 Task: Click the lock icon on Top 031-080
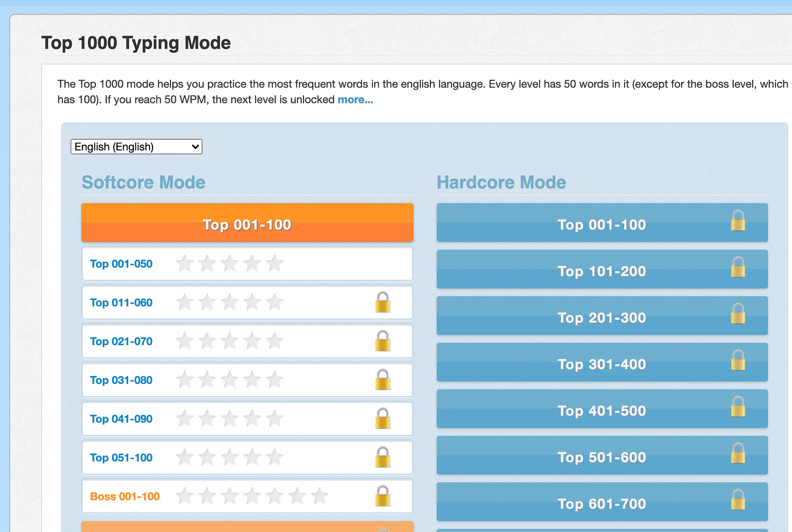click(x=383, y=380)
